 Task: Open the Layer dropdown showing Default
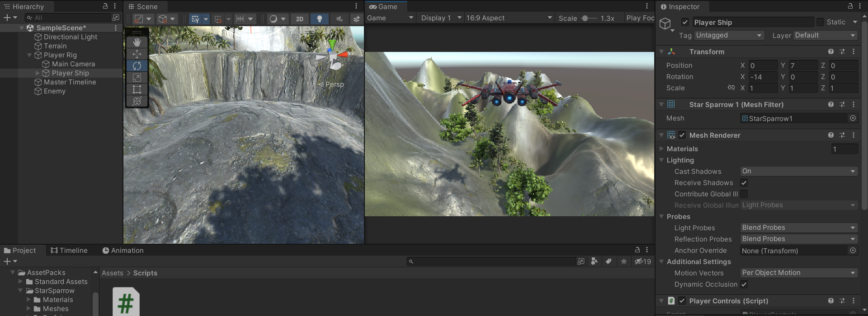click(826, 35)
